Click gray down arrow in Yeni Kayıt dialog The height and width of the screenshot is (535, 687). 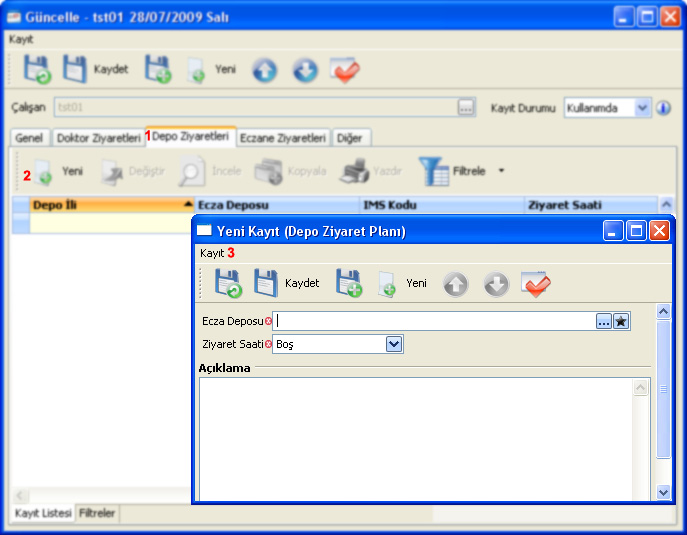pos(496,284)
